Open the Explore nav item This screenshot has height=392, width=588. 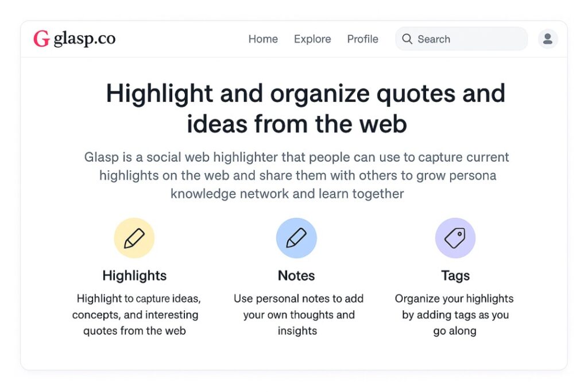312,39
